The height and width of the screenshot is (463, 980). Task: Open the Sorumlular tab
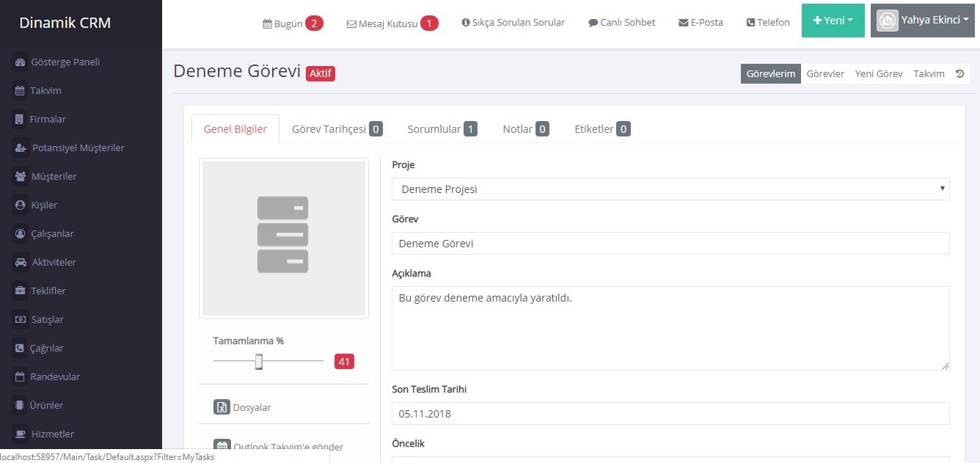coord(442,129)
